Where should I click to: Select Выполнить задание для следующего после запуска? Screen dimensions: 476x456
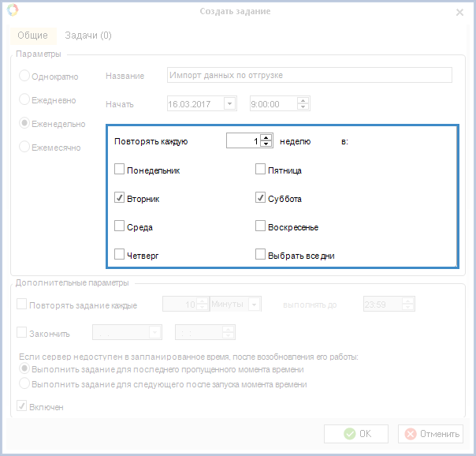pyautogui.click(x=24, y=383)
